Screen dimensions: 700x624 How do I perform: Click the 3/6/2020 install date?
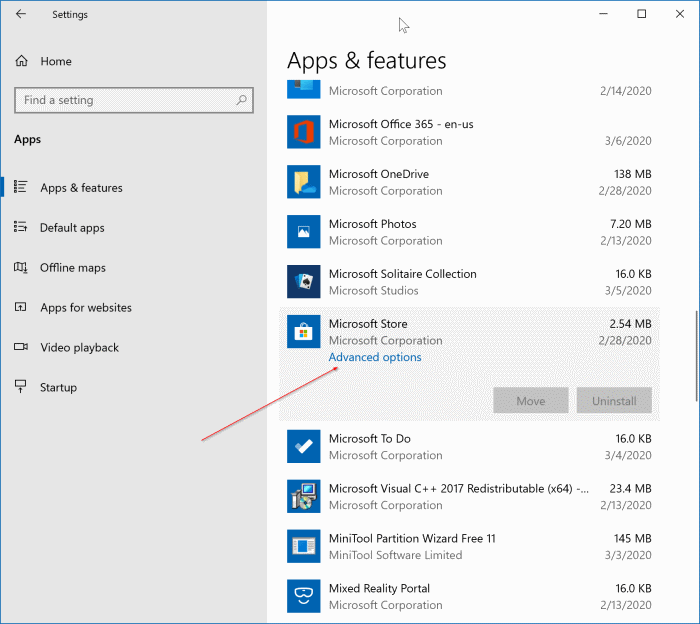[x=628, y=141]
